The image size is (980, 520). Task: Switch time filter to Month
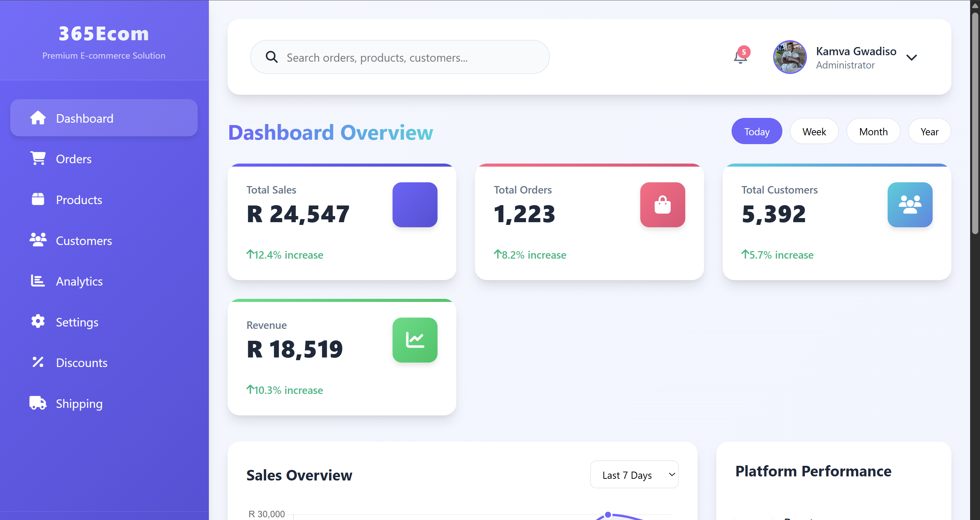(873, 131)
